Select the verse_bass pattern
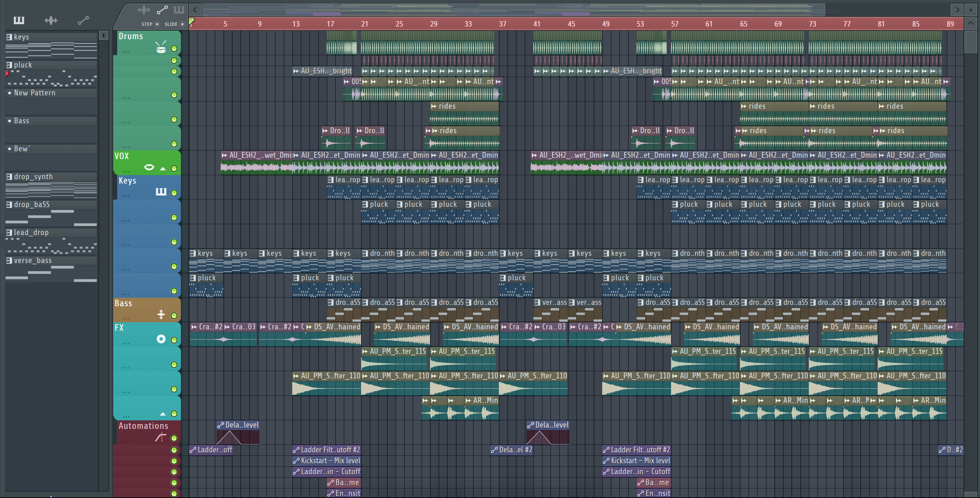This screenshot has width=980, height=498. tap(33, 260)
